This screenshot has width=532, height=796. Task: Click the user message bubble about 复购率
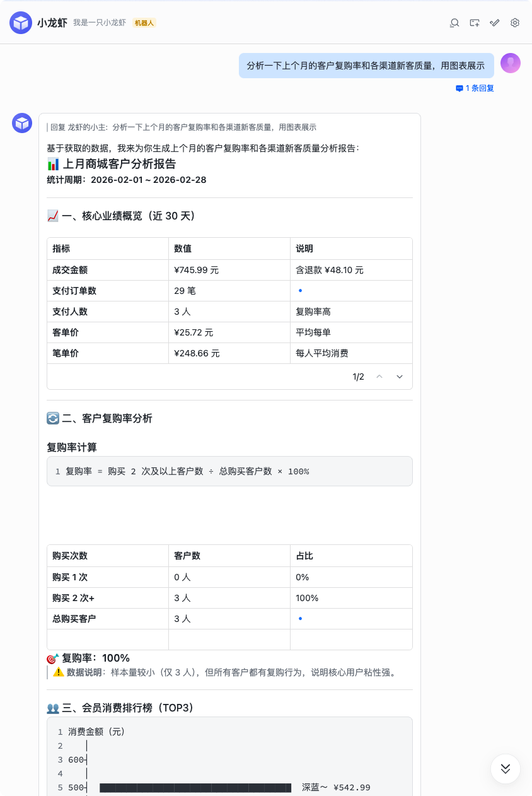(366, 66)
